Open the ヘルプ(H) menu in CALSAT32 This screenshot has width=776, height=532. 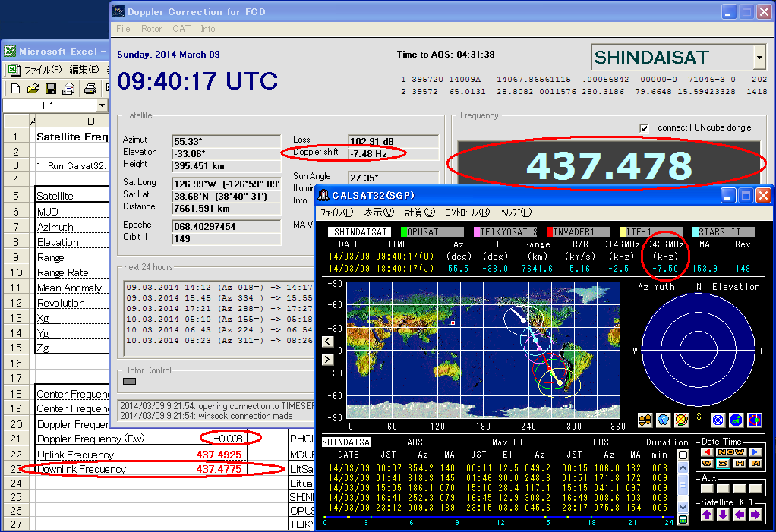click(x=516, y=212)
